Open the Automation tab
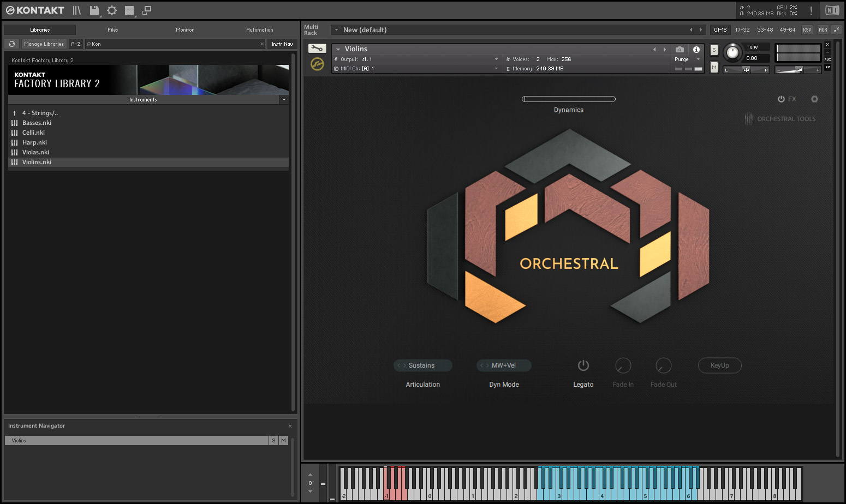The width and height of the screenshot is (846, 504). point(259,30)
